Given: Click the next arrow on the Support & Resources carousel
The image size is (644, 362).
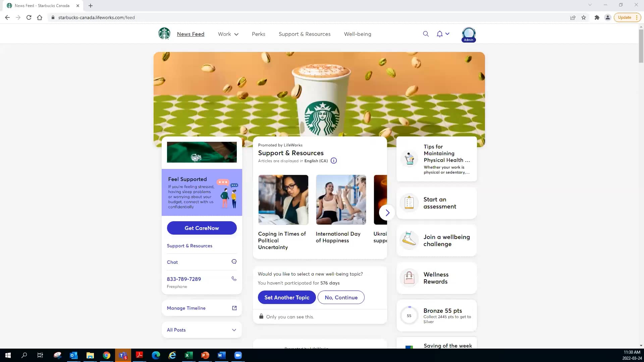Looking at the screenshot, I should (x=387, y=213).
